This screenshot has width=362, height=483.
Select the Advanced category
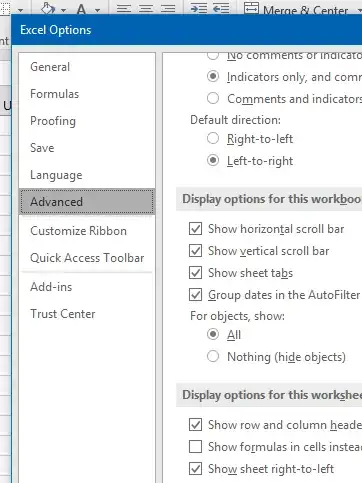coord(87,202)
